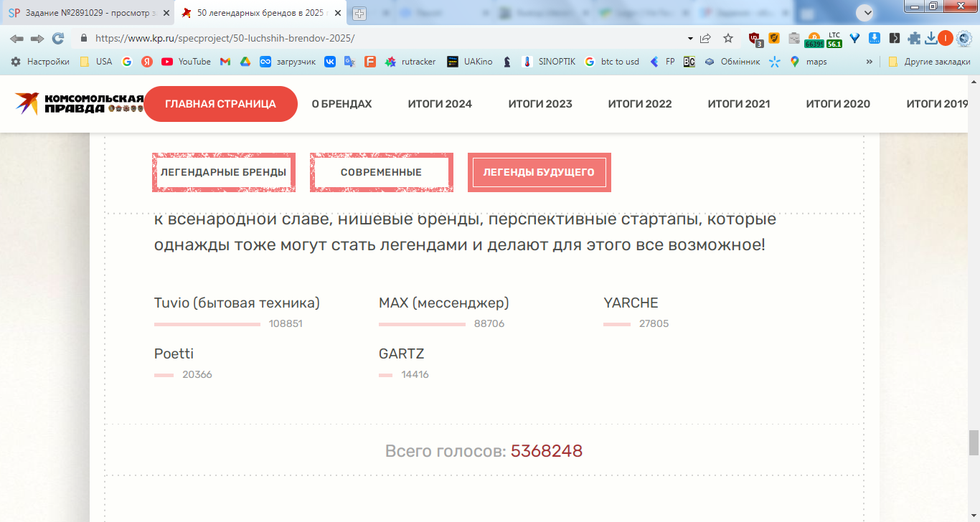Open ИТОГИ 2024 menu item
Screen dimensions: 980x522
point(440,104)
